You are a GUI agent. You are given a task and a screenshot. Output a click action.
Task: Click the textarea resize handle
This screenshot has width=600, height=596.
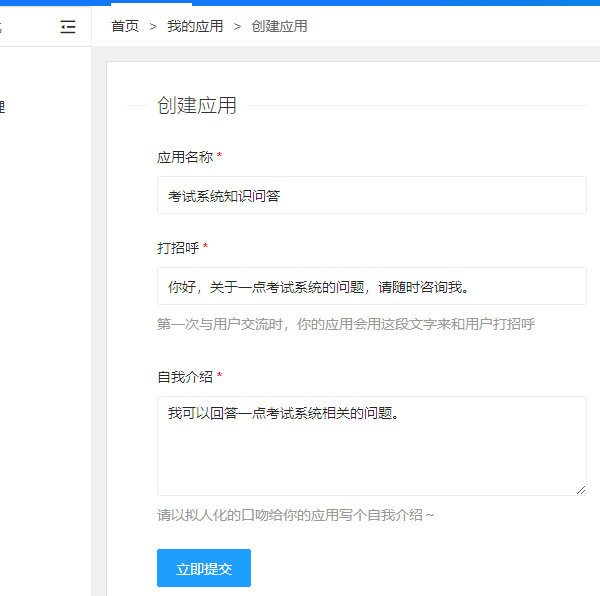[581, 490]
